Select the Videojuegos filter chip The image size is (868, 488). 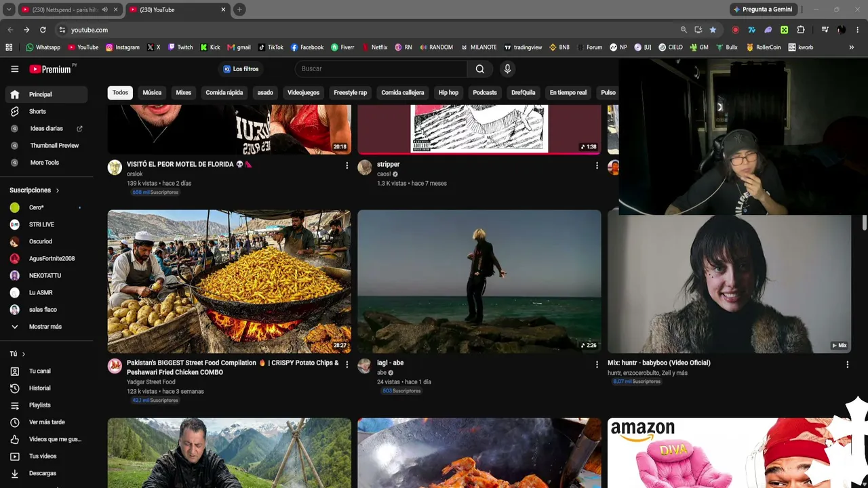303,92
